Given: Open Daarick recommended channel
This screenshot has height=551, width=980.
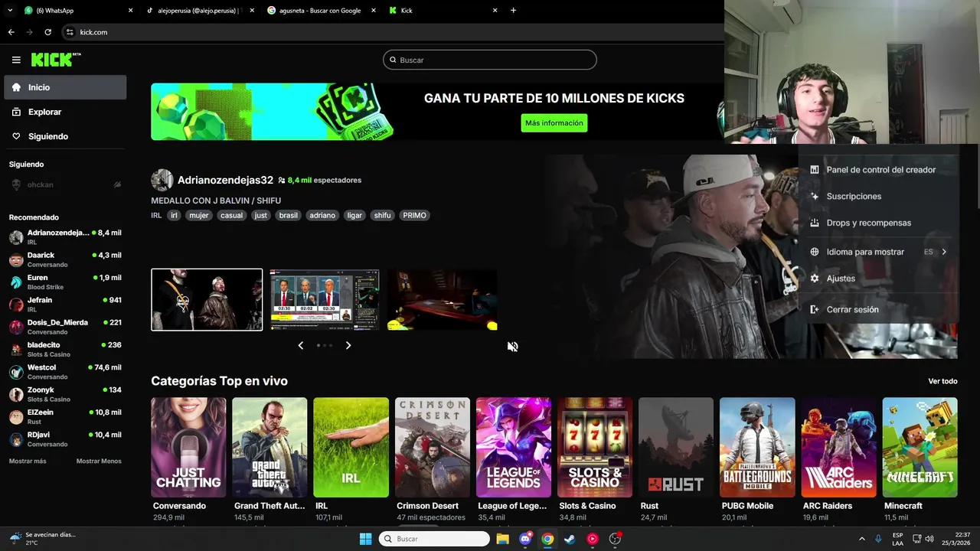Looking at the screenshot, I should coord(65,259).
